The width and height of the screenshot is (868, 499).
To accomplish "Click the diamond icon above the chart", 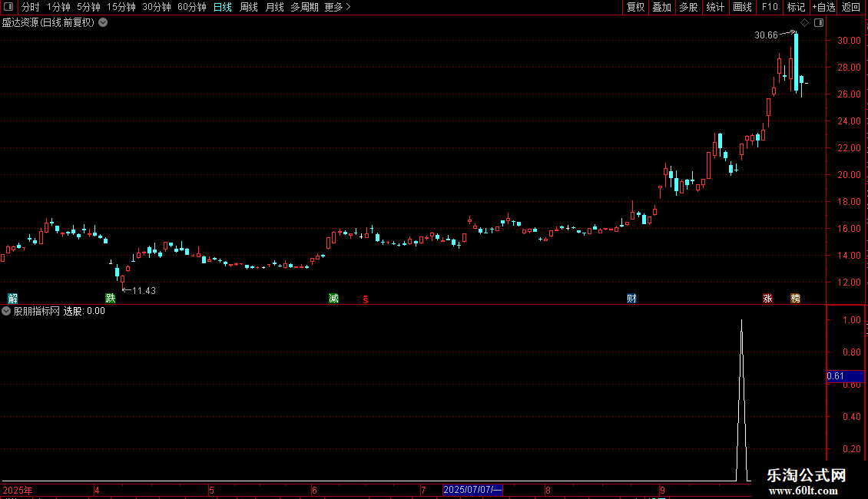I will (804, 23).
